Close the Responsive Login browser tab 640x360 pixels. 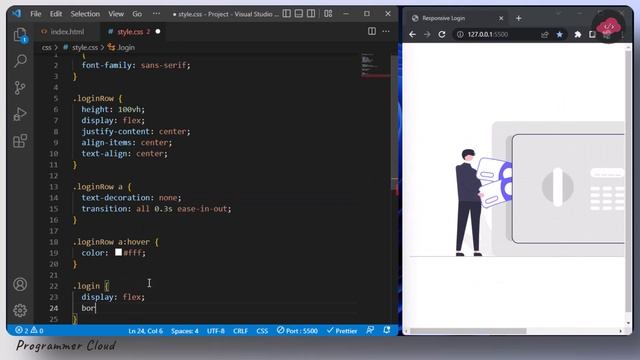(501, 18)
